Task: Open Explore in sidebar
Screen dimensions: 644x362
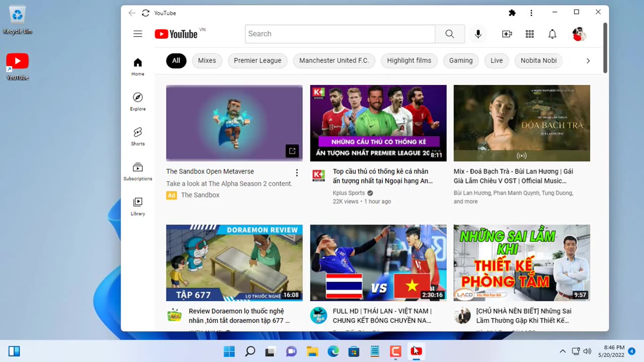Action: pyautogui.click(x=138, y=101)
